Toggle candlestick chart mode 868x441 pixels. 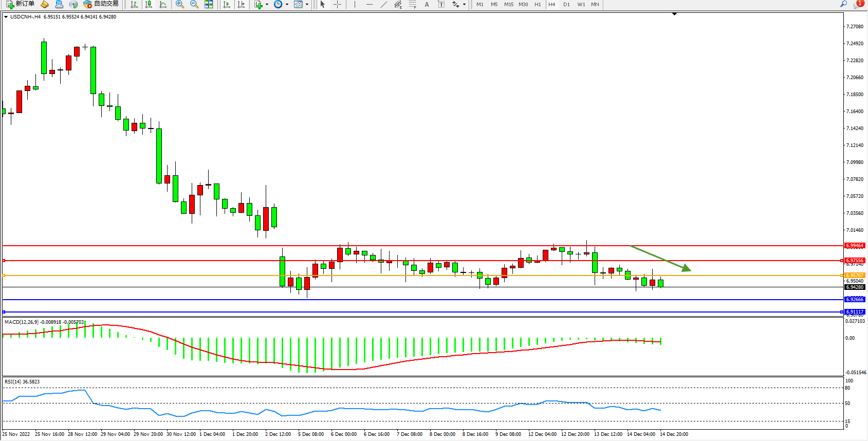149,4
